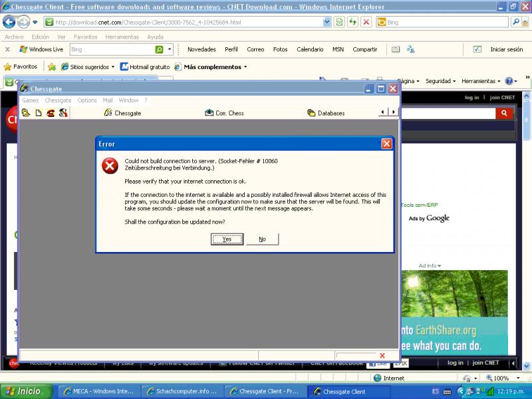Image resolution: width=532 pixels, height=399 pixels.
Task: Click the log in link on CNET page top
Action: 471,97
